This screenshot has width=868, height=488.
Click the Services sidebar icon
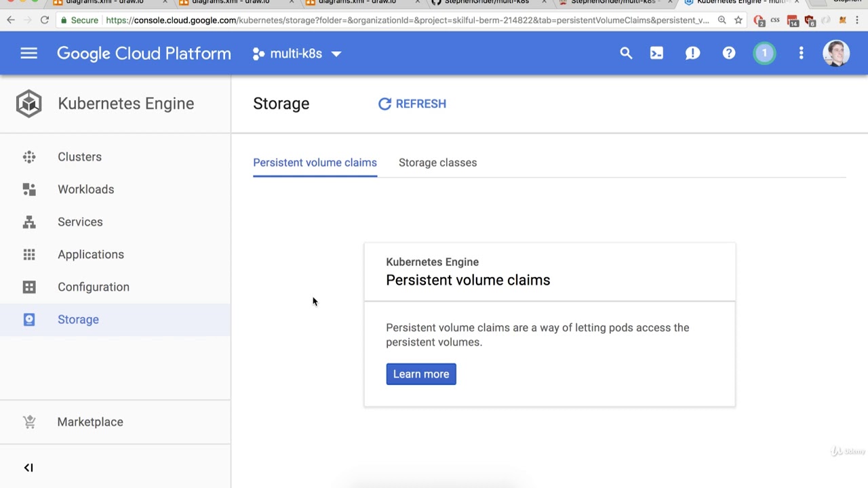tap(29, 222)
